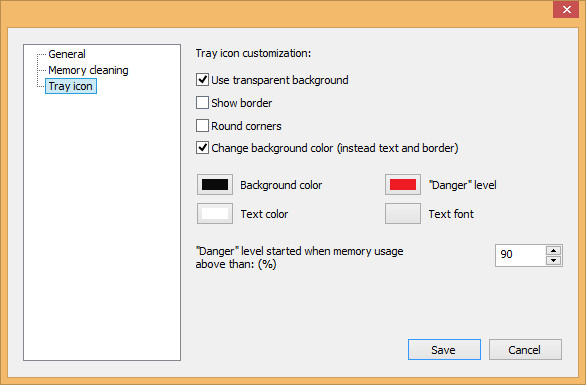Viewport: 586px width, 385px height.
Task: Uncheck Use transparent background
Action: point(202,80)
